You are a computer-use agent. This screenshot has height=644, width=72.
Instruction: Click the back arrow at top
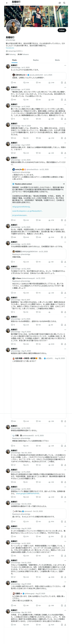[x=7, y=3]
